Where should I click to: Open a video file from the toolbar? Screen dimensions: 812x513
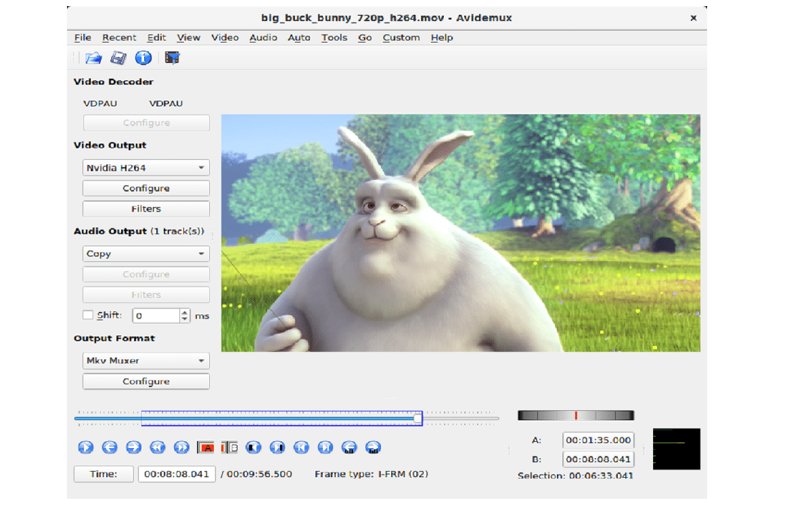click(93, 58)
